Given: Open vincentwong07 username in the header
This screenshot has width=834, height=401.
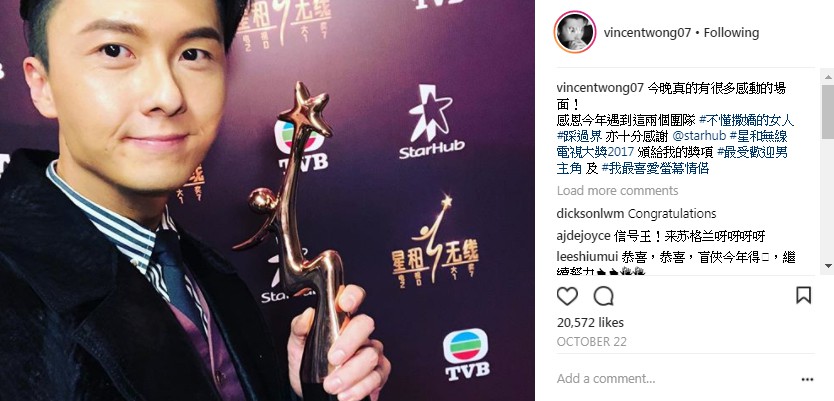Looking at the screenshot, I should (x=647, y=32).
